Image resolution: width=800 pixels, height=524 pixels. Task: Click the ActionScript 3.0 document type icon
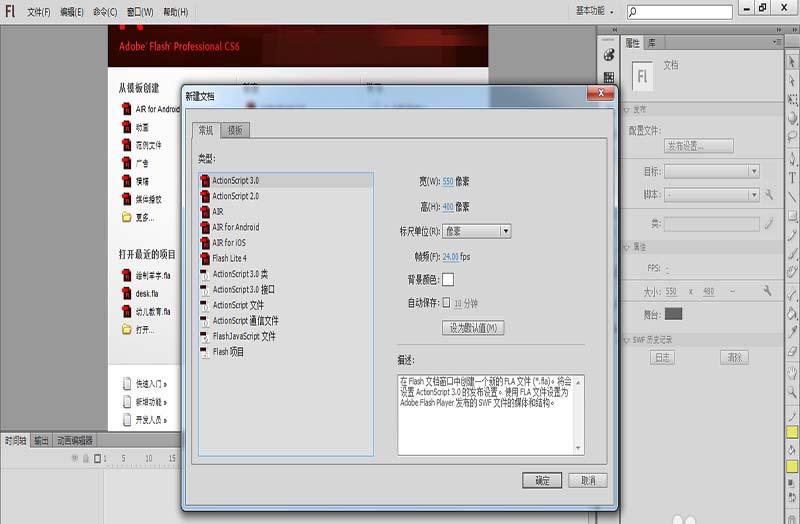pyautogui.click(x=205, y=181)
